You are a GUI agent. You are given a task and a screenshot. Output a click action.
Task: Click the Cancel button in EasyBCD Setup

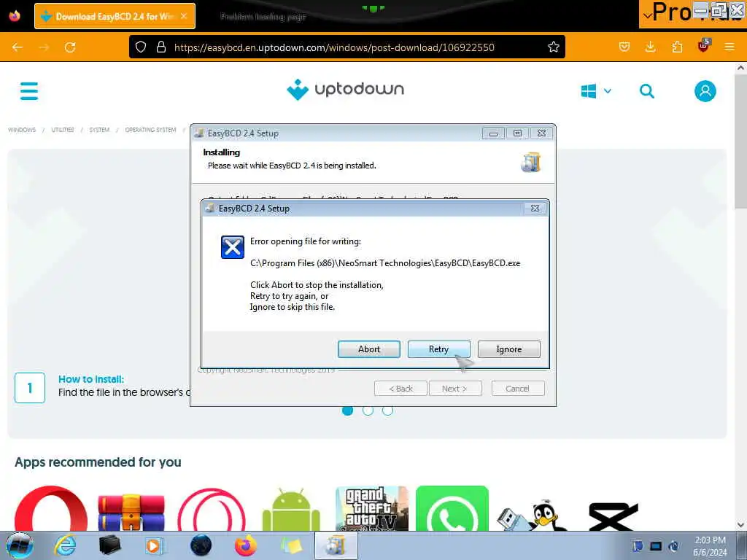point(517,389)
